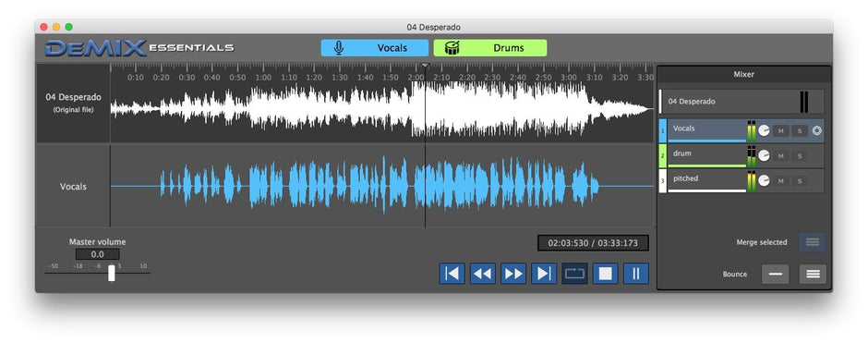868x343 pixels.
Task: Click the drum icon on the Drums button
Action: click(452, 48)
